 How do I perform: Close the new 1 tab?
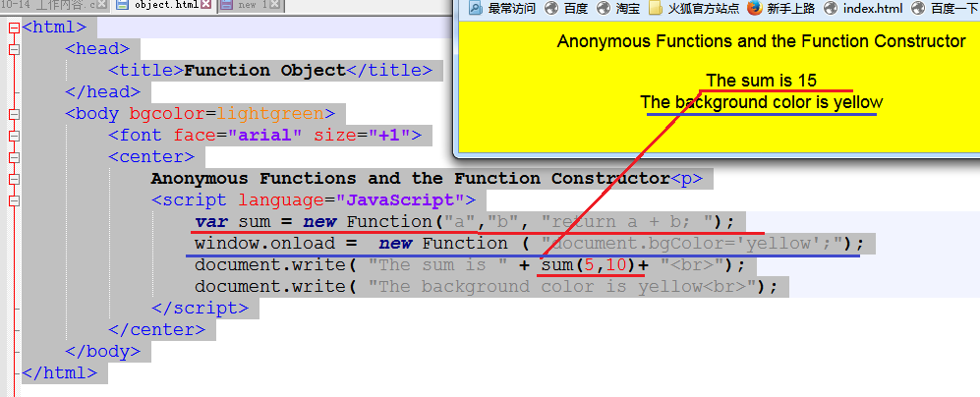[x=275, y=6]
